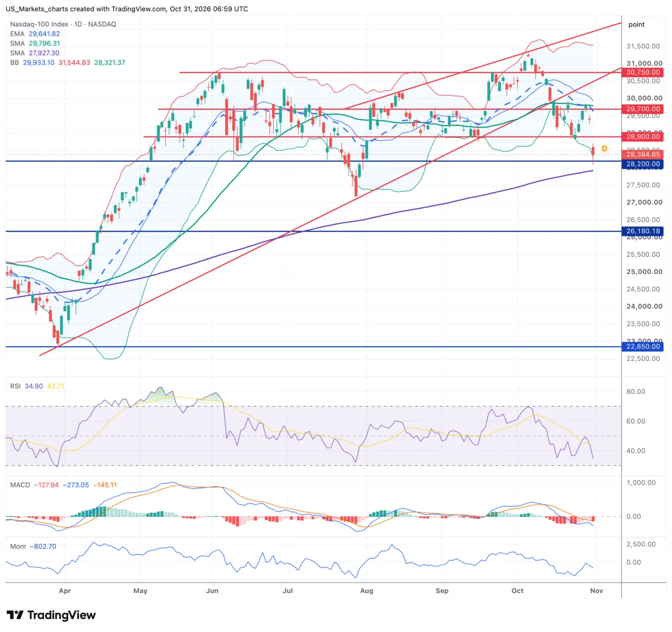This screenshot has width=672, height=632.
Task: Click the orange D marker beside the last candle
Action: [x=604, y=149]
